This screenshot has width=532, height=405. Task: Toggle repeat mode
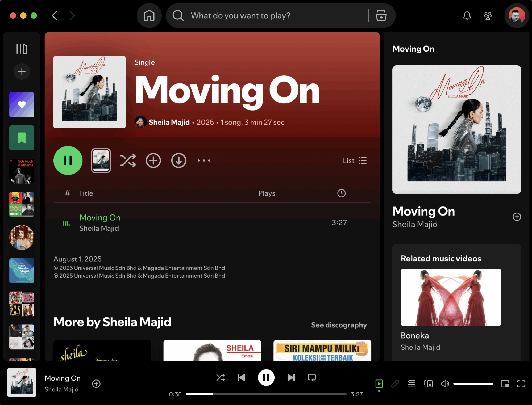(312, 377)
